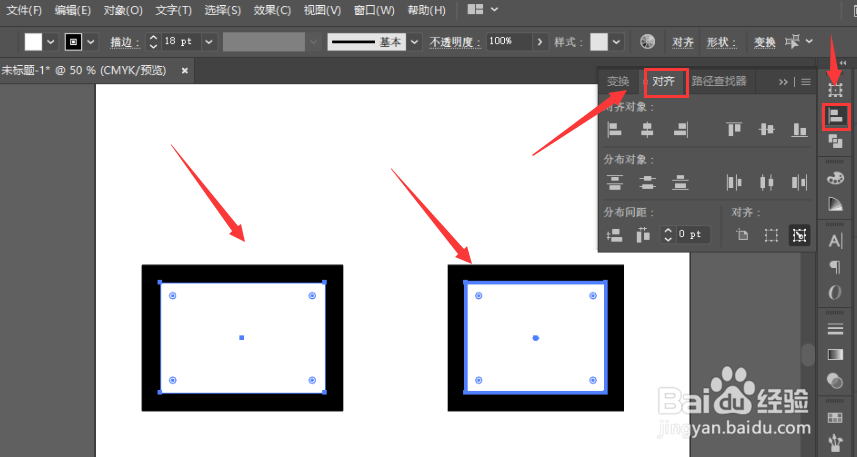Click the isolate selected object icon
This screenshot has height=457, width=857.
(793, 42)
